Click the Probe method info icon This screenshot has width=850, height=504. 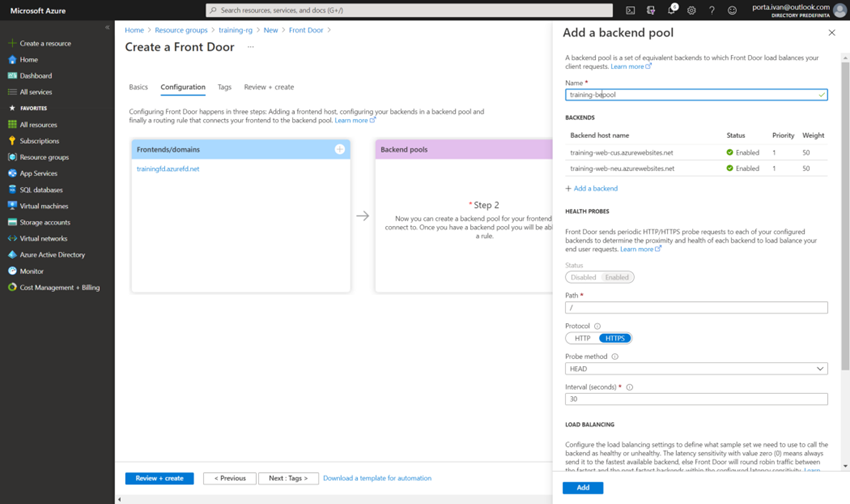click(615, 357)
